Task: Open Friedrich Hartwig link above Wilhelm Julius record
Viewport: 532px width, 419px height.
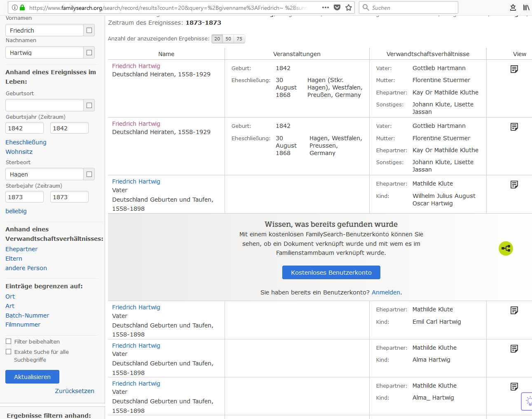Action: 136,181
